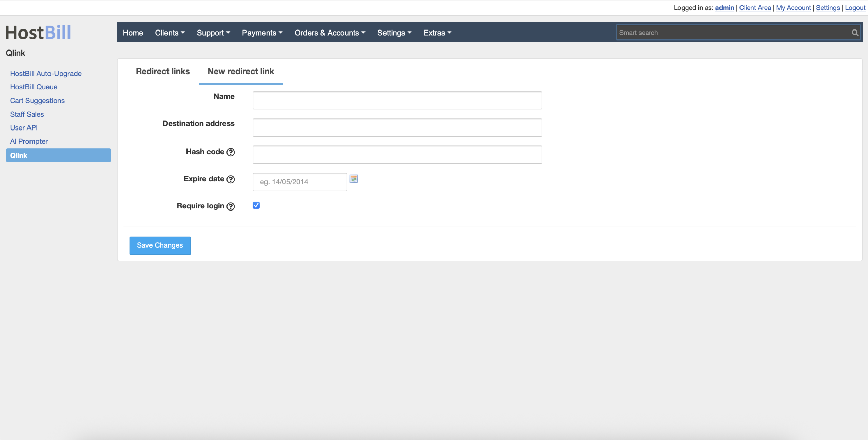Click the Expire date help icon

(x=231, y=179)
